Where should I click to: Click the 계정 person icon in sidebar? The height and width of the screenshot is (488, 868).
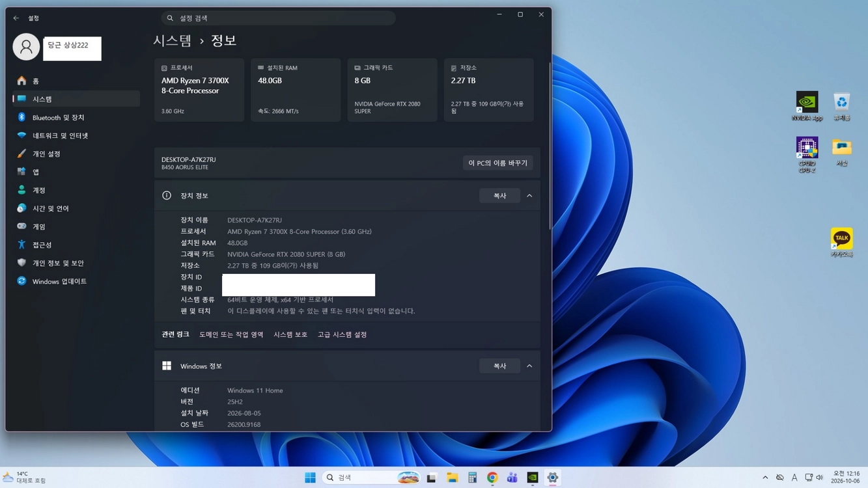(x=21, y=190)
